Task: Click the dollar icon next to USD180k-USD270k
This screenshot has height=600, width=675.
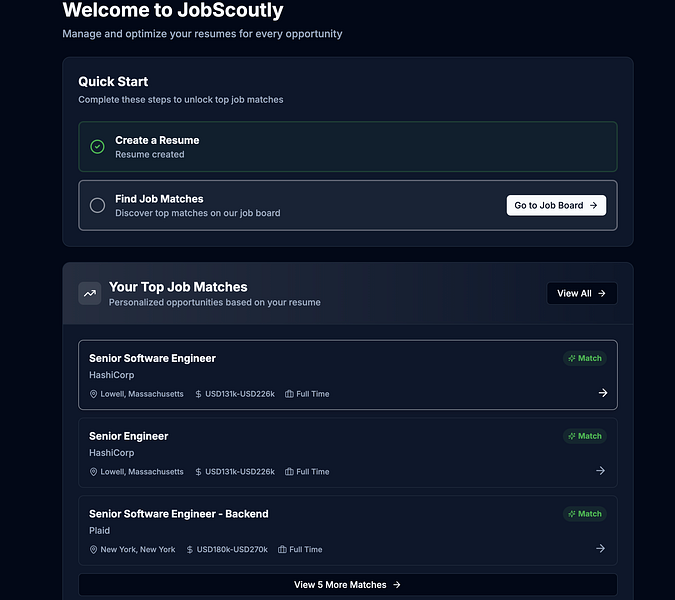Action: pos(189,550)
